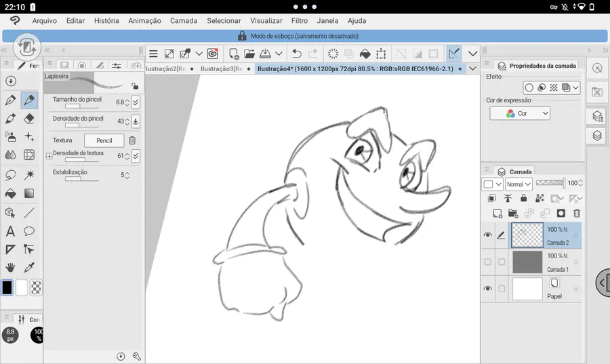Click the sub tool detail wrench

coord(136,357)
